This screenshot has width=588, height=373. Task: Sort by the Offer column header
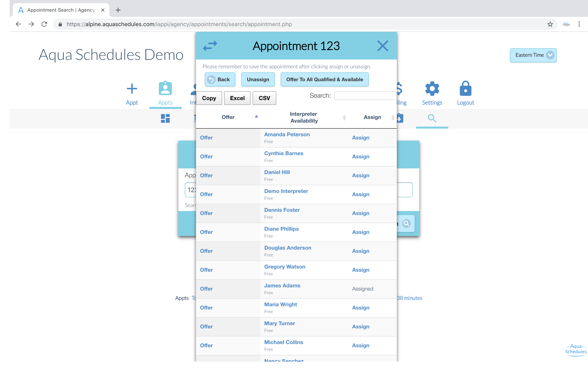point(228,117)
